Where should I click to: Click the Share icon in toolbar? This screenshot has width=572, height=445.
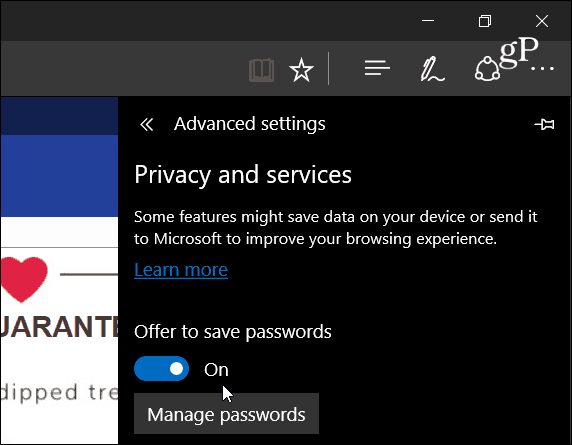487,69
